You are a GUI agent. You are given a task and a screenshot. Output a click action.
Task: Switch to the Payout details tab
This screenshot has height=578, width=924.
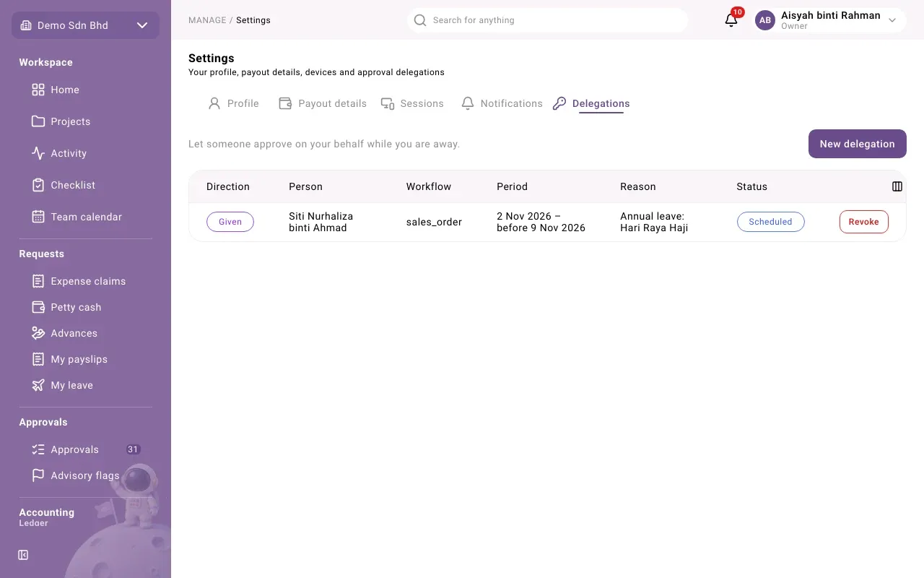pos(323,103)
